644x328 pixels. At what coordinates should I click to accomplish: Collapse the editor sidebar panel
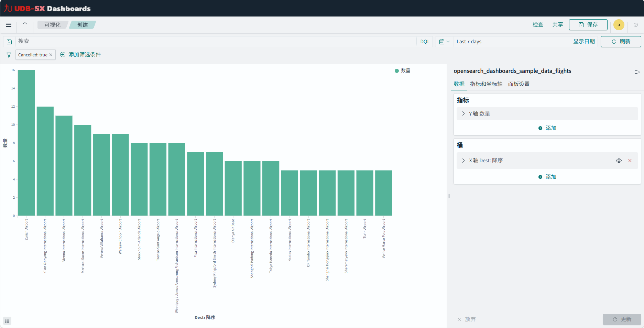pyautogui.click(x=637, y=72)
